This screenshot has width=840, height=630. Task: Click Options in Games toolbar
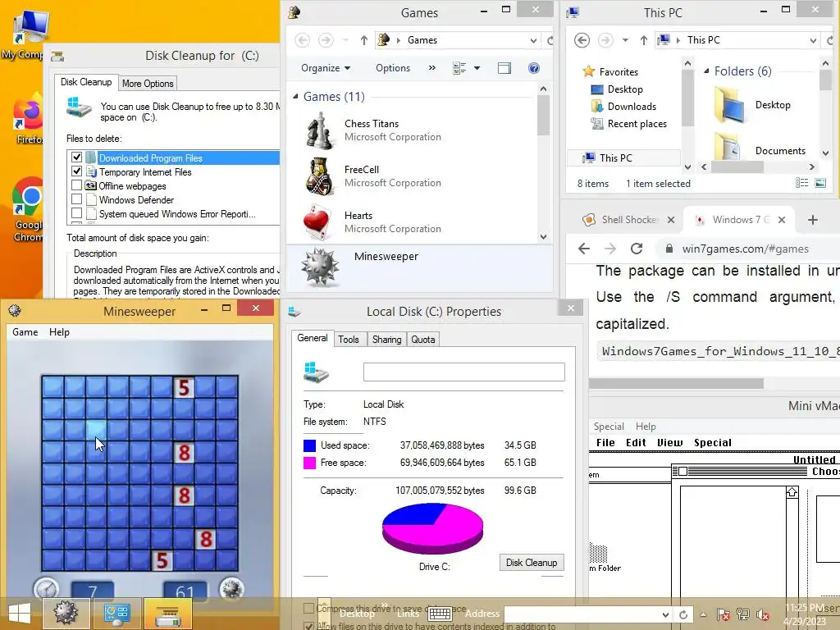[x=393, y=68]
